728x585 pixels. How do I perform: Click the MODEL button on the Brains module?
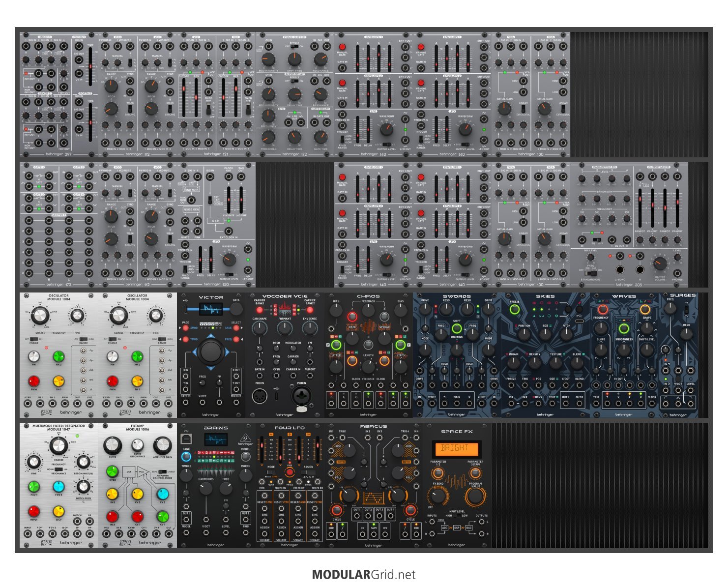[245, 456]
